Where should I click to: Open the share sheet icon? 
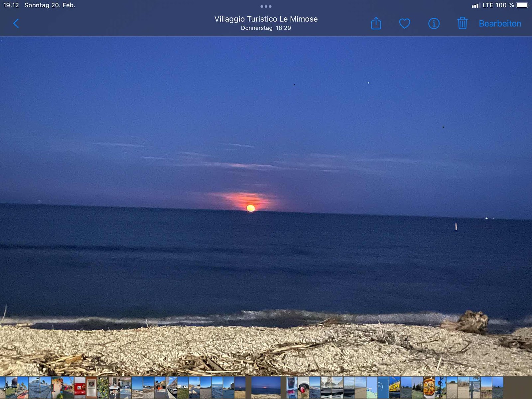coord(376,23)
